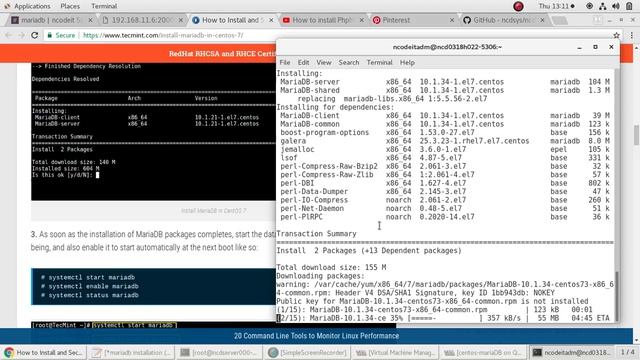Viewport: 640px width, 360px height.
Task: Click 20 Command Line Tools to Monitor Linux Performance
Action: click(316, 336)
